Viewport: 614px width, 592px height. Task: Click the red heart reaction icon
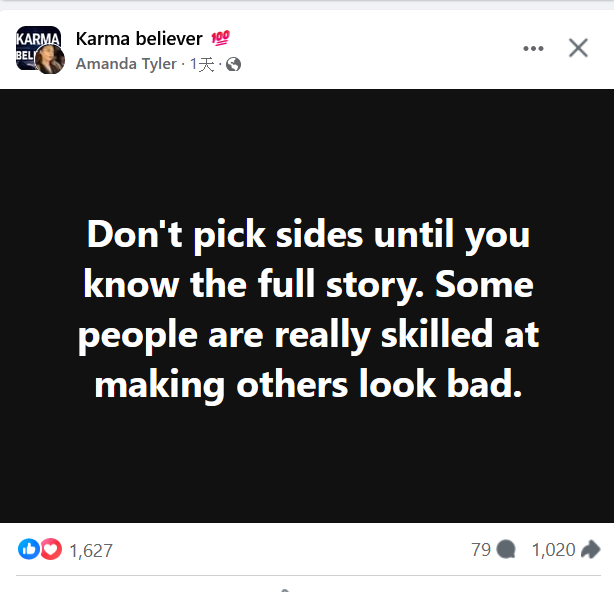click(x=51, y=549)
